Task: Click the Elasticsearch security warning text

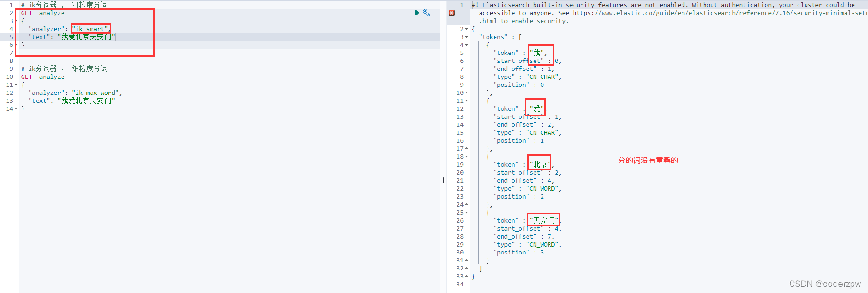Action: [x=670, y=13]
